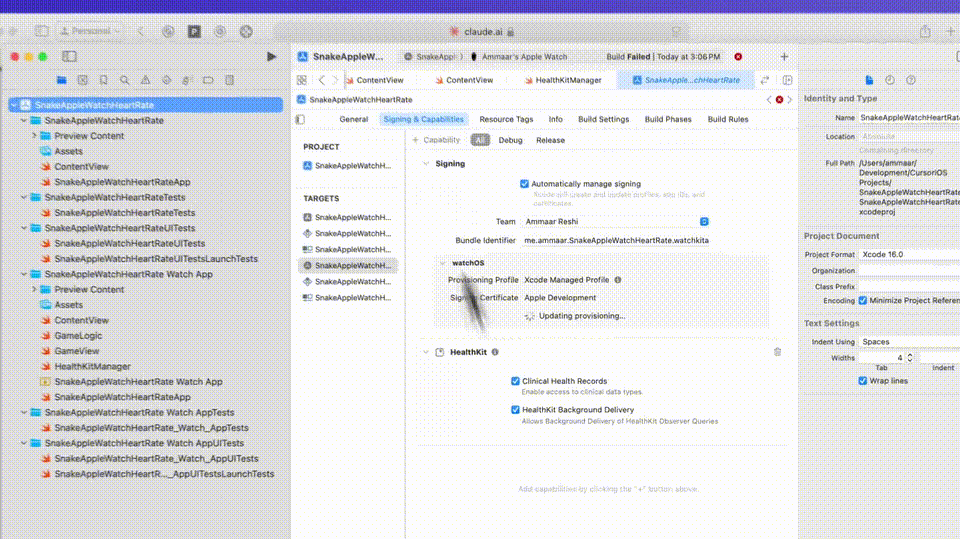This screenshot has width=960, height=539.
Task: Collapse SnakeAppleWatchHeartRateUITests group
Action: pyautogui.click(x=24, y=228)
